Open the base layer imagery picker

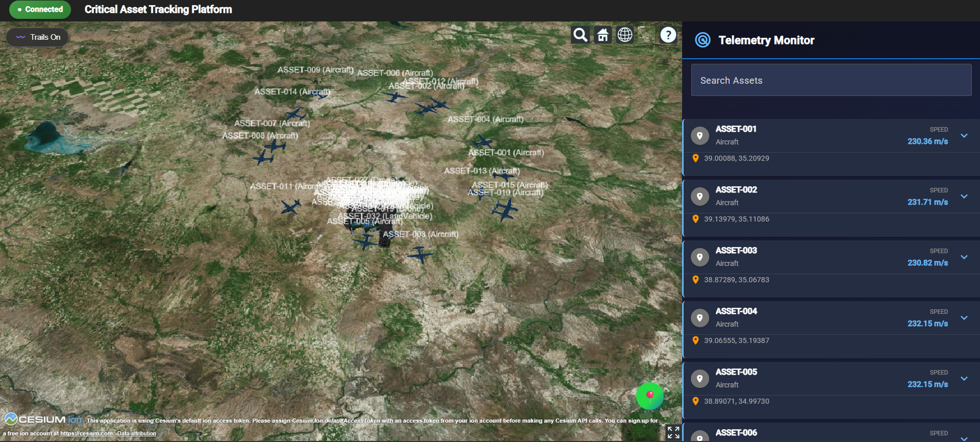click(646, 35)
